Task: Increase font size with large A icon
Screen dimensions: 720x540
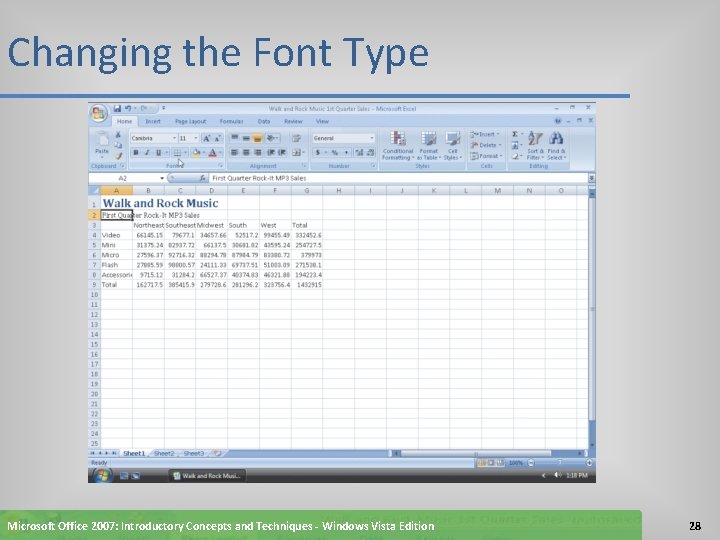Action: click(x=206, y=138)
